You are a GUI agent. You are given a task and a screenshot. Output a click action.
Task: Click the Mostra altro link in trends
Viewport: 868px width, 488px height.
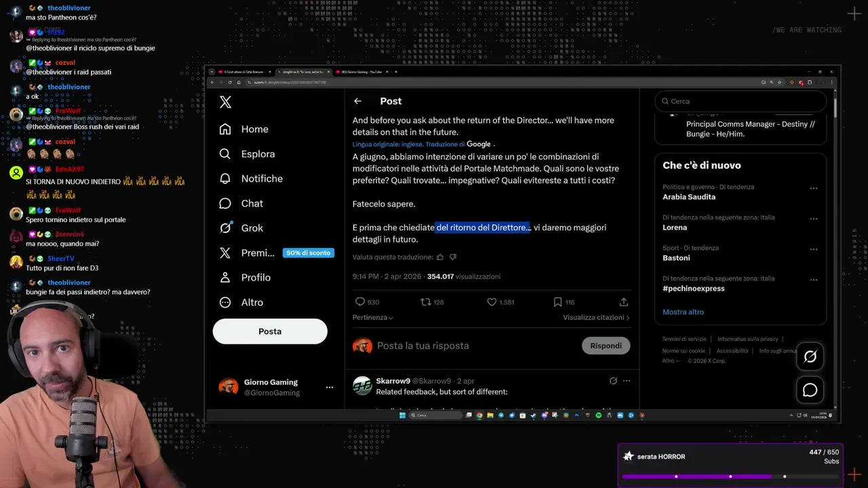[x=683, y=312]
